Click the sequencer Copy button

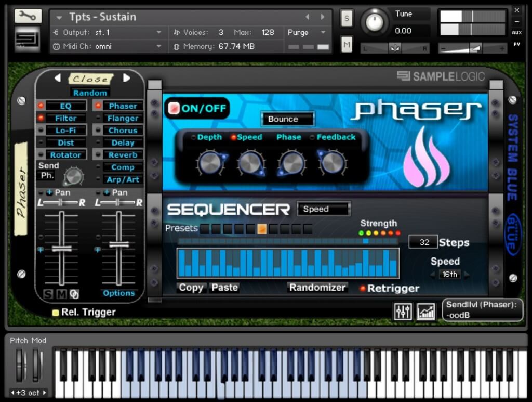coord(191,288)
